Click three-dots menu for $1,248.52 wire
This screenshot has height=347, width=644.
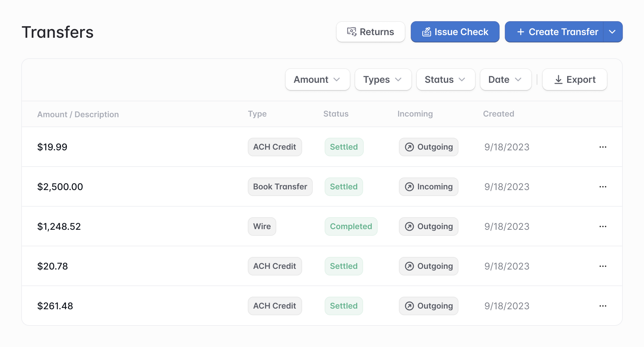coord(603,226)
